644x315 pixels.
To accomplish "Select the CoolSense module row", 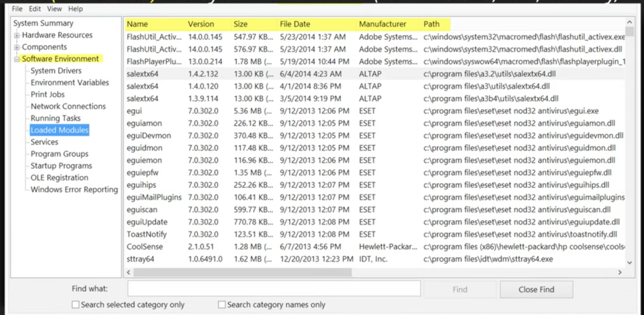I will 375,247.
